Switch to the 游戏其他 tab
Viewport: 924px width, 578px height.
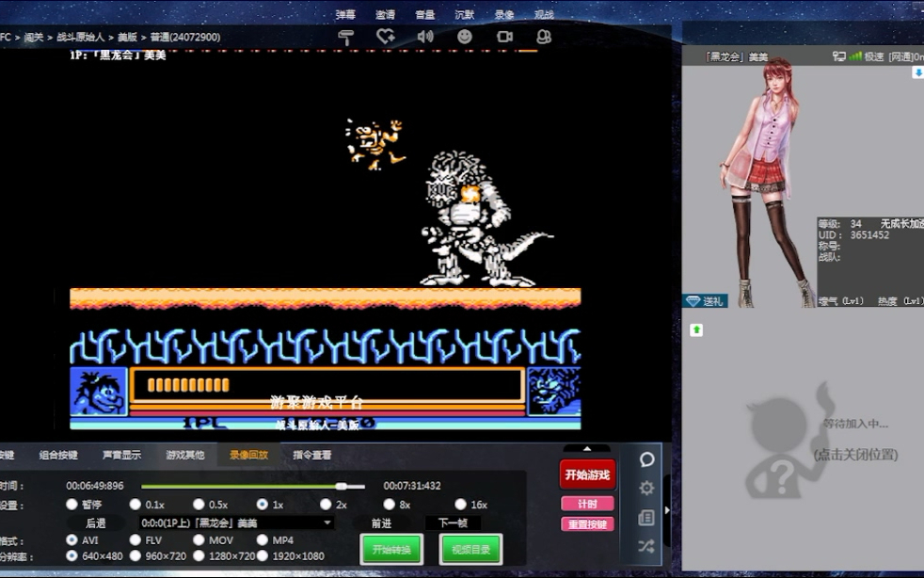coord(185,455)
